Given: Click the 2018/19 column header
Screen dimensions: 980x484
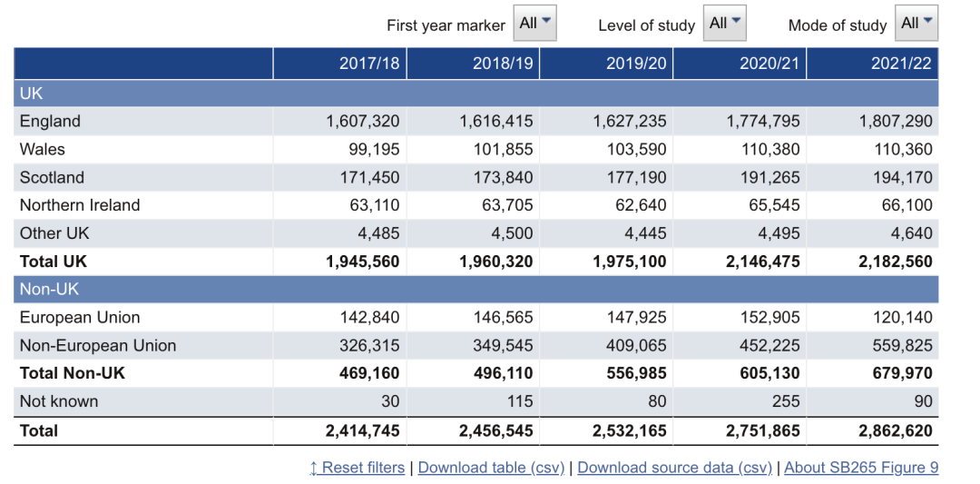Looking at the screenshot, I should coord(503,64).
